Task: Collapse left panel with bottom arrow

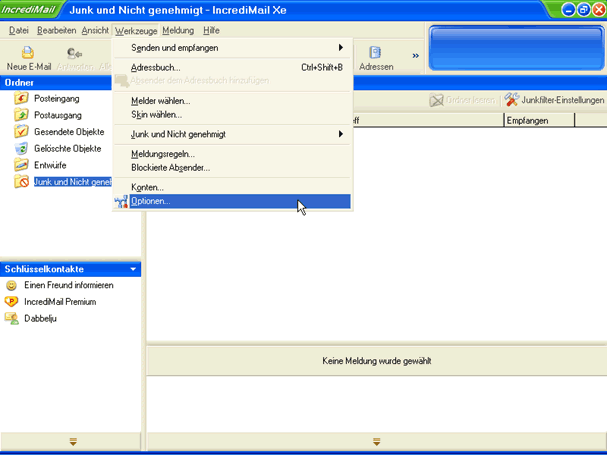Action: pos(73,441)
